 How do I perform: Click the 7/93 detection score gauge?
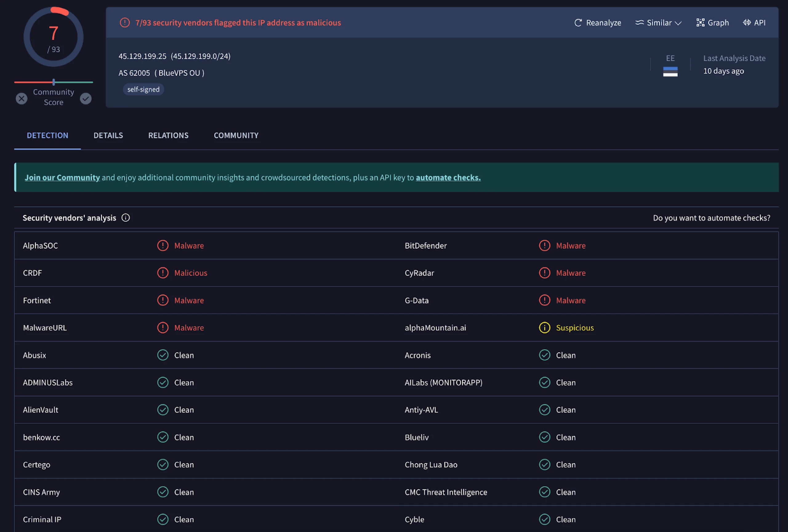click(53, 37)
